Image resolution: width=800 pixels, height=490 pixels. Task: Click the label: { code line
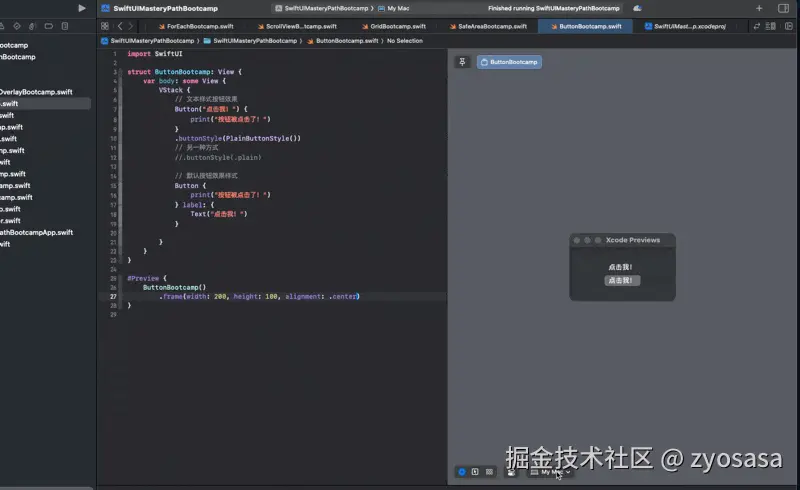coord(194,205)
